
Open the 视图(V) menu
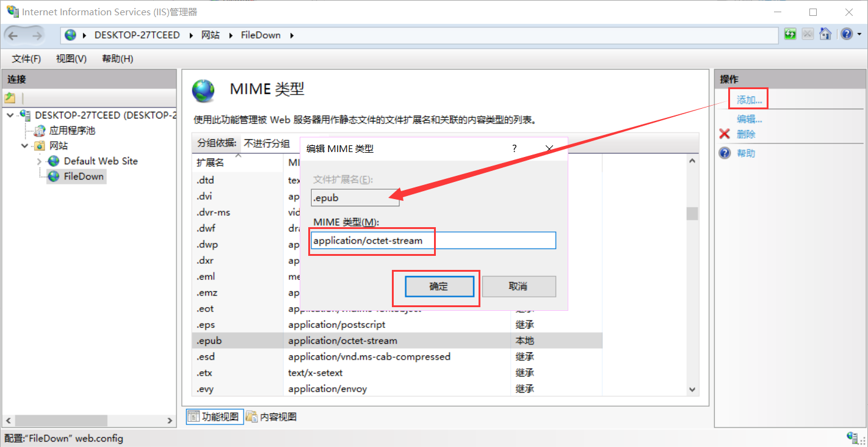point(71,59)
